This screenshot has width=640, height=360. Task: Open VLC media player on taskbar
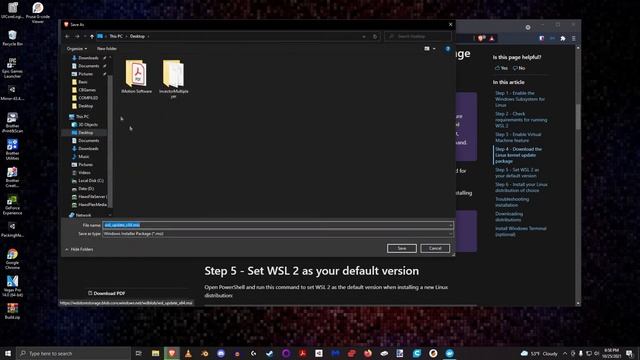188,353
